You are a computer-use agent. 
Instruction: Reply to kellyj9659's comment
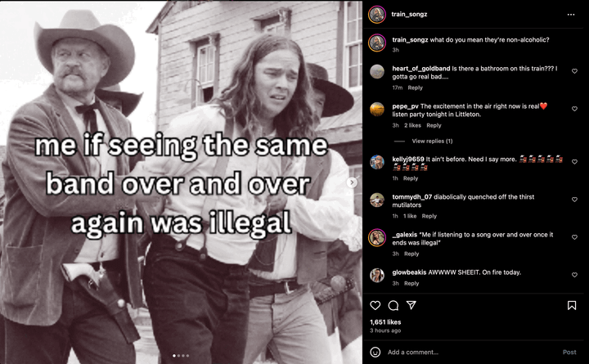click(x=411, y=178)
